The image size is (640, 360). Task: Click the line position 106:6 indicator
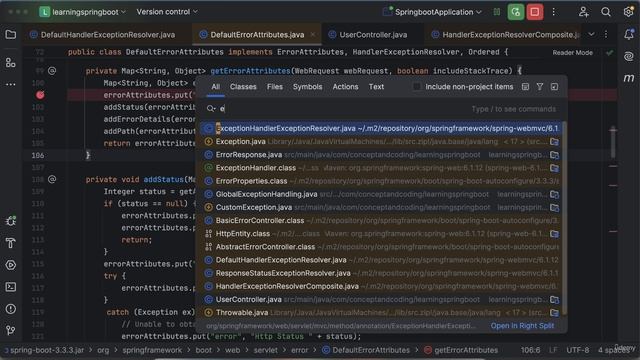point(530,350)
